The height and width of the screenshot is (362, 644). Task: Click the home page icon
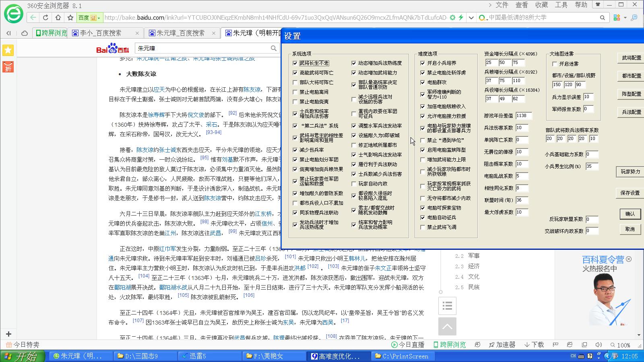pyautogui.click(x=58, y=18)
